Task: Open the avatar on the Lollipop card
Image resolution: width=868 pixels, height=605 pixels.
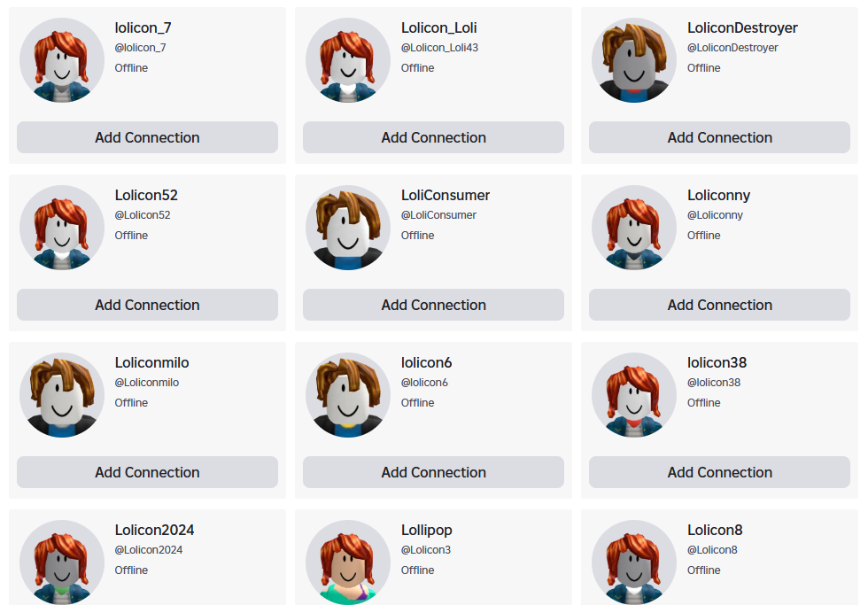Action: coord(348,562)
